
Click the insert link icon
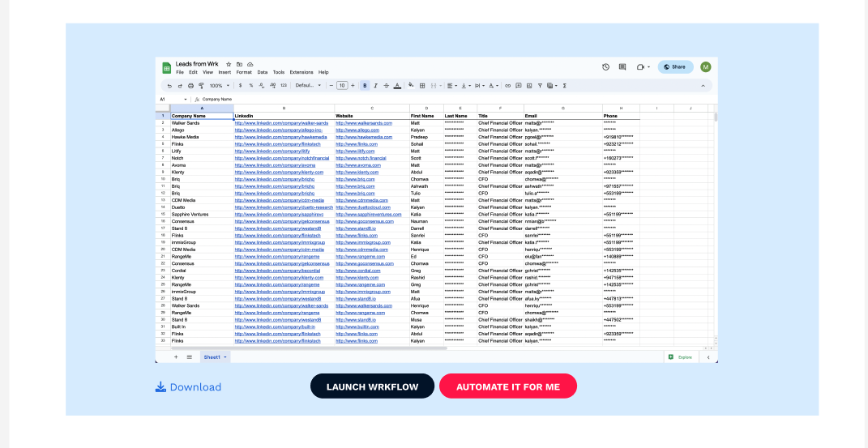507,86
